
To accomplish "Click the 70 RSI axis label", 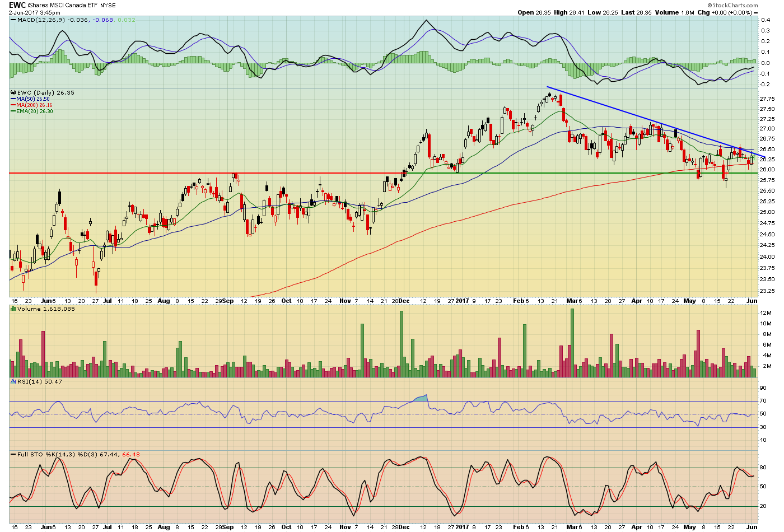I will 763,401.
